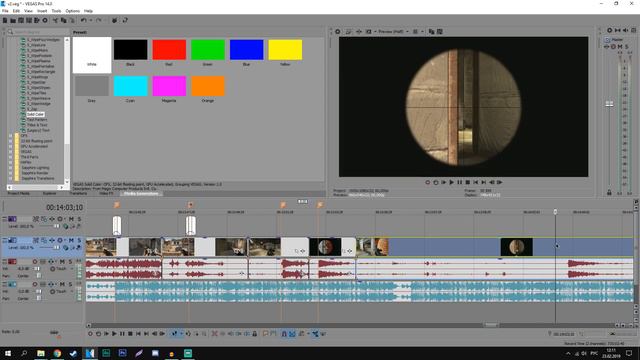Screen dimensions: 640x360
Task: Click the lock icon in timeline toolbar
Action: point(255,334)
